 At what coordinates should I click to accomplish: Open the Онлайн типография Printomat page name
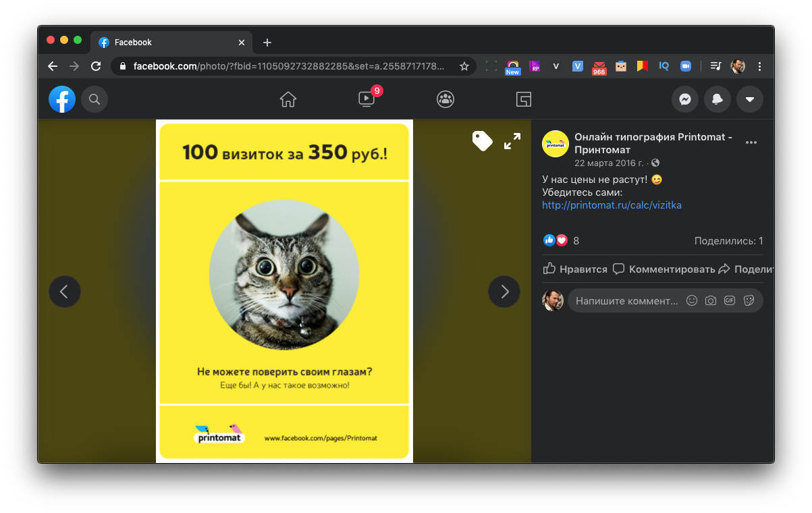coord(653,143)
